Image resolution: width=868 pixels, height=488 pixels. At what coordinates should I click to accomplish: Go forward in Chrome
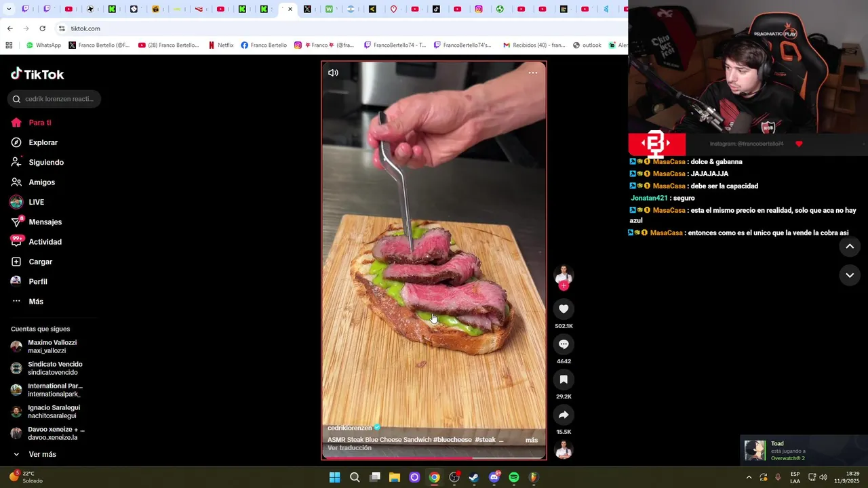(26, 28)
